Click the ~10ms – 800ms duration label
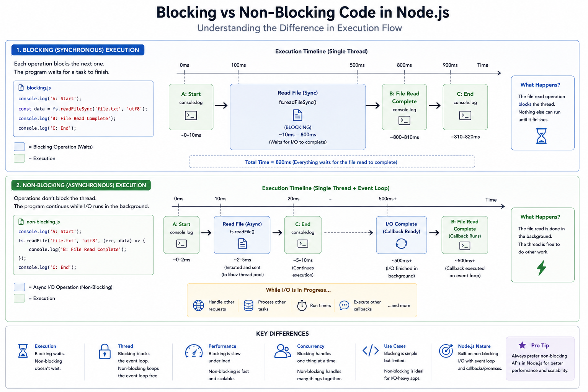This screenshot has width=588, height=392. coord(297,135)
